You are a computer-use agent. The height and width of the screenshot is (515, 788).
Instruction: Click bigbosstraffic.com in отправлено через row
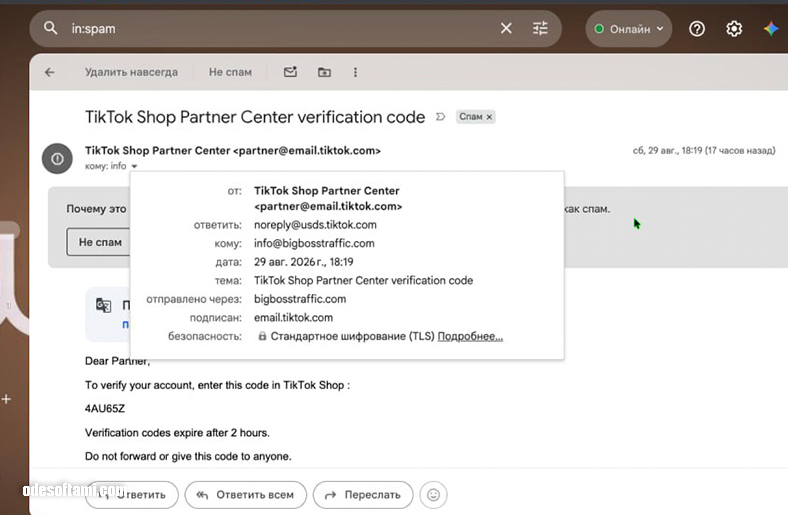300,299
